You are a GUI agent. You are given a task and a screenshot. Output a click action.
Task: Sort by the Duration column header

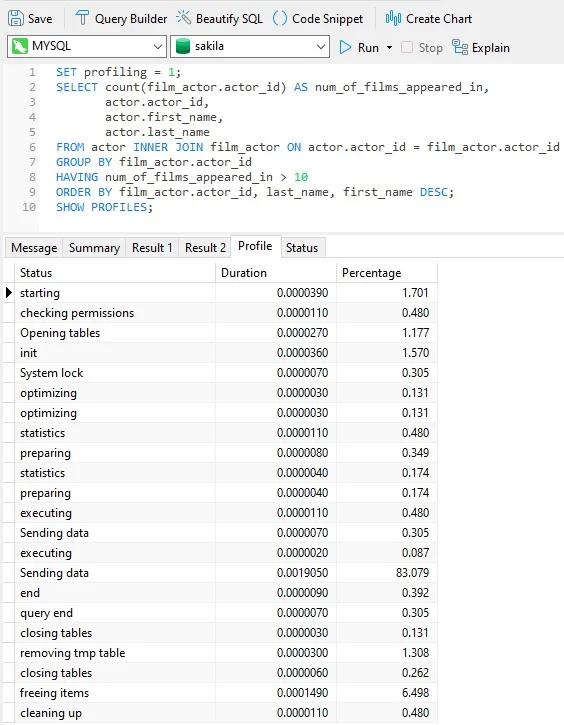point(276,273)
